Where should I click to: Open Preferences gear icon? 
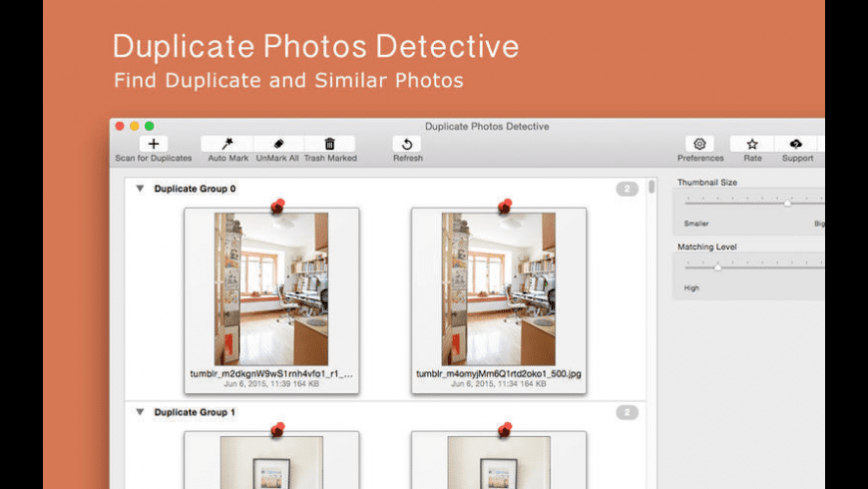pyautogui.click(x=699, y=144)
